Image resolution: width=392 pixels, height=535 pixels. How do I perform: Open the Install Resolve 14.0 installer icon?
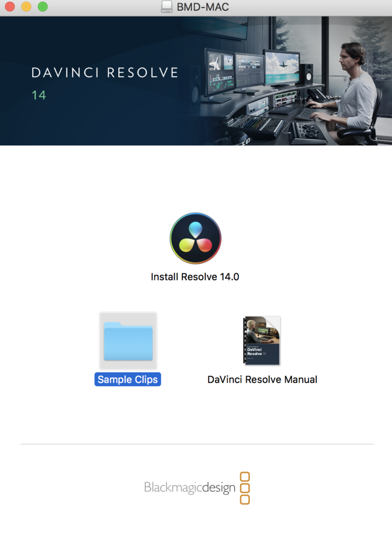(195, 238)
